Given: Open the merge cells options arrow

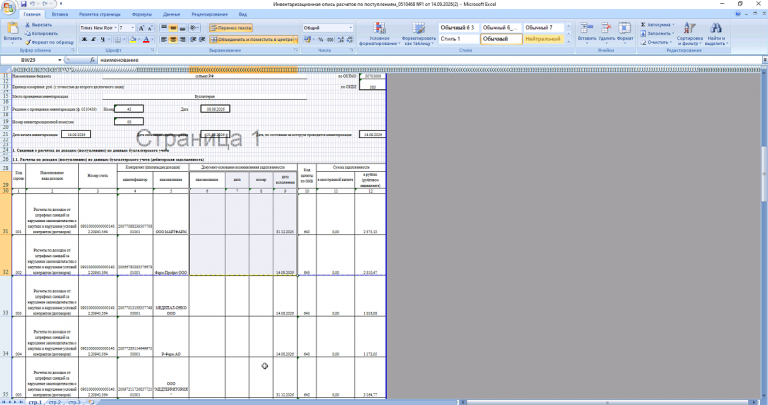Looking at the screenshot, I should point(296,39).
